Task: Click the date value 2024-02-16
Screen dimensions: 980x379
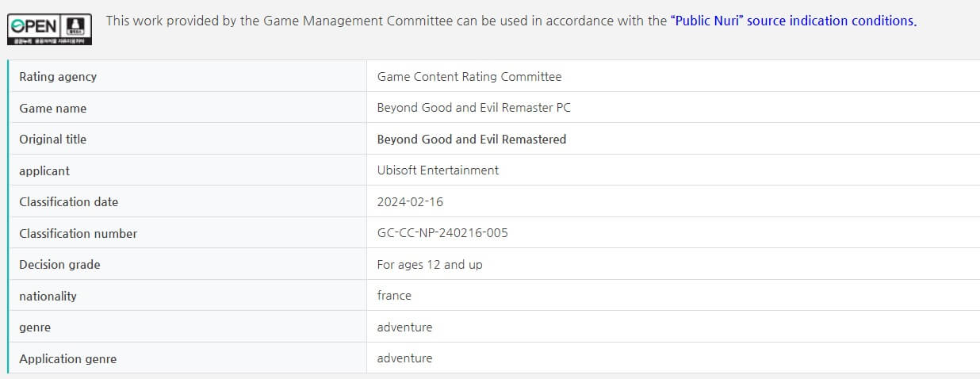Action: click(410, 202)
